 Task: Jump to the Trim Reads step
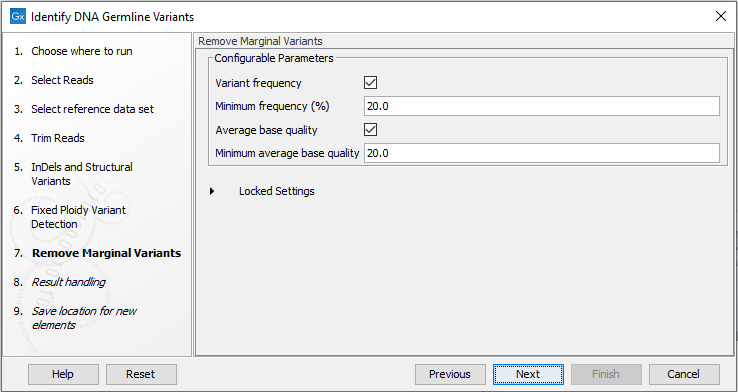[x=58, y=138]
